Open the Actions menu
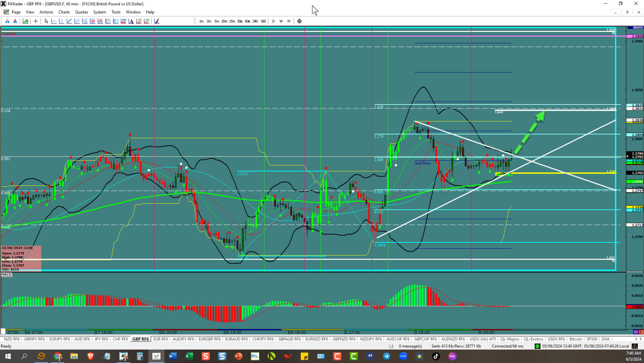The image size is (644, 363). pyautogui.click(x=46, y=12)
